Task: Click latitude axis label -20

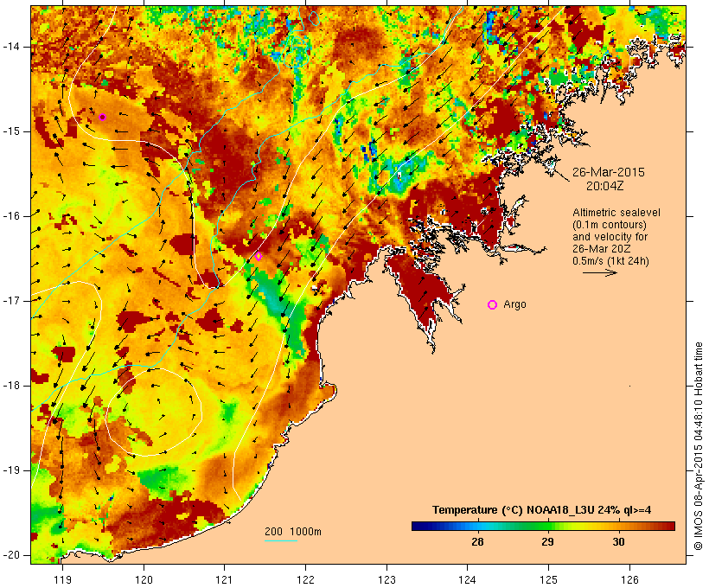Action: (x=11, y=555)
